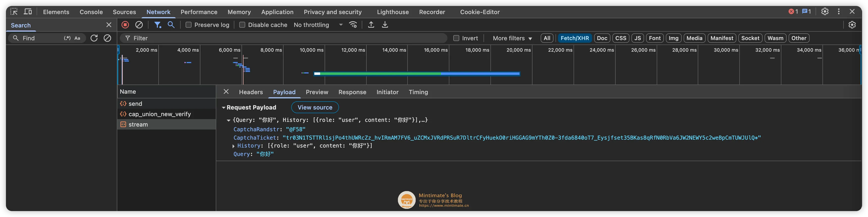Check the Invert filter checkbox
Viewport: 868px width, 217px height.
[x=456, y=38]
